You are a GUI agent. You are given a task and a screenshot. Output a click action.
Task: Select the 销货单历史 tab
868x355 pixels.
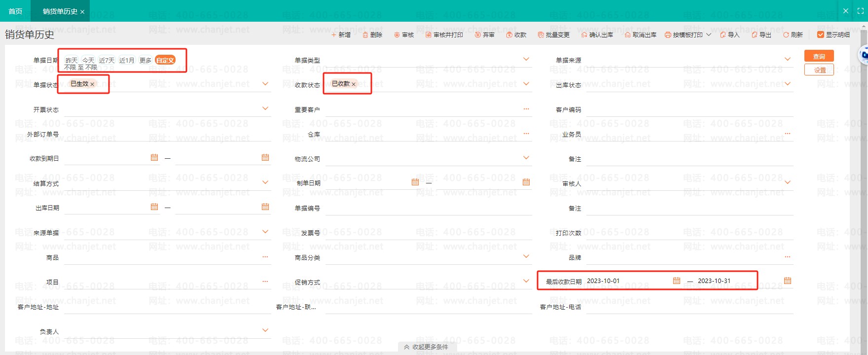click(x=60, y=11)
